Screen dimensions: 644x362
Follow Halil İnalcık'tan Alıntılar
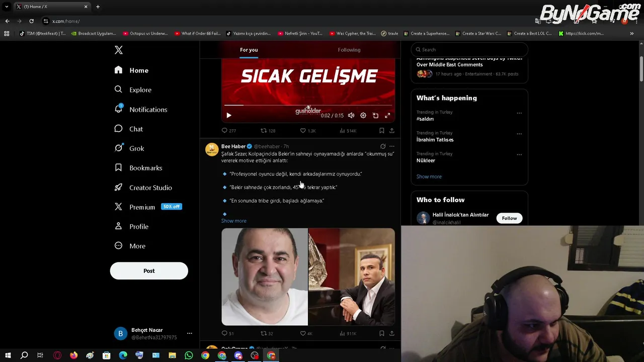(x=509, y=218)
